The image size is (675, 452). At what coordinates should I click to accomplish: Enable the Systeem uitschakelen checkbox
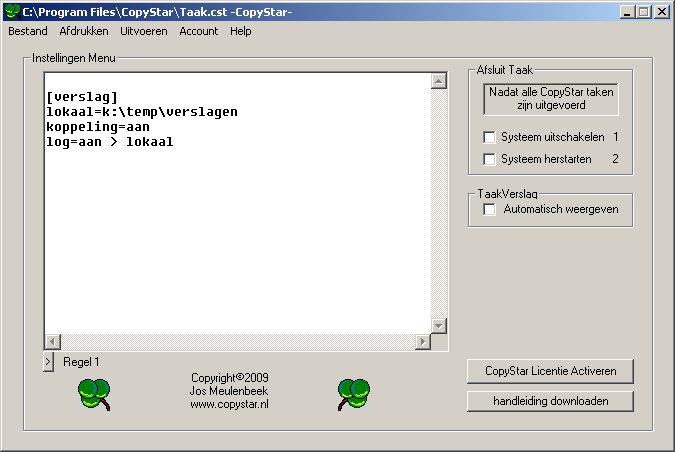(x=489, y=137)
